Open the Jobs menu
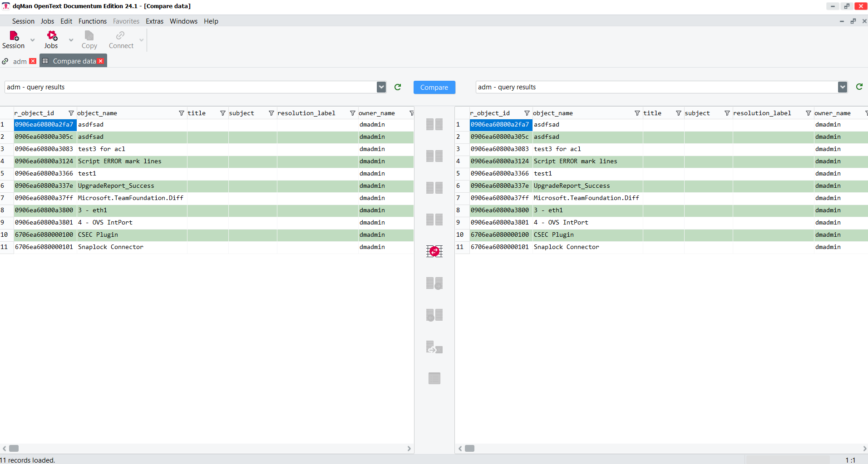The width and height of the screenshot is (868, 464). point(47,21)
